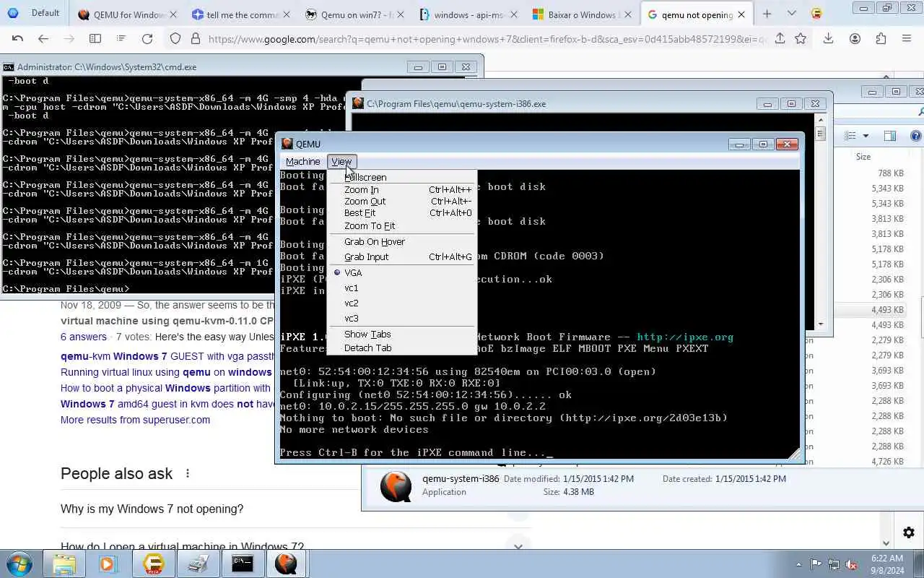Click the Firefox reload page icon

click(147, 39)
